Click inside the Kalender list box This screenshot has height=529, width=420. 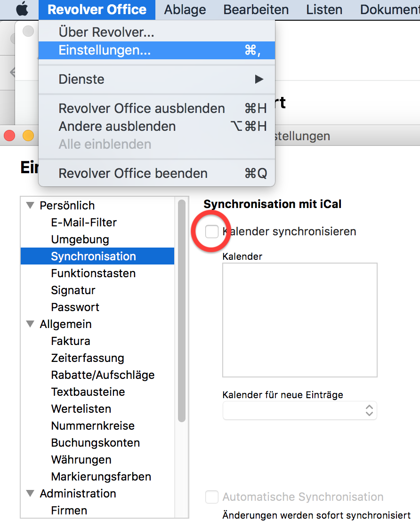[299, 320]
